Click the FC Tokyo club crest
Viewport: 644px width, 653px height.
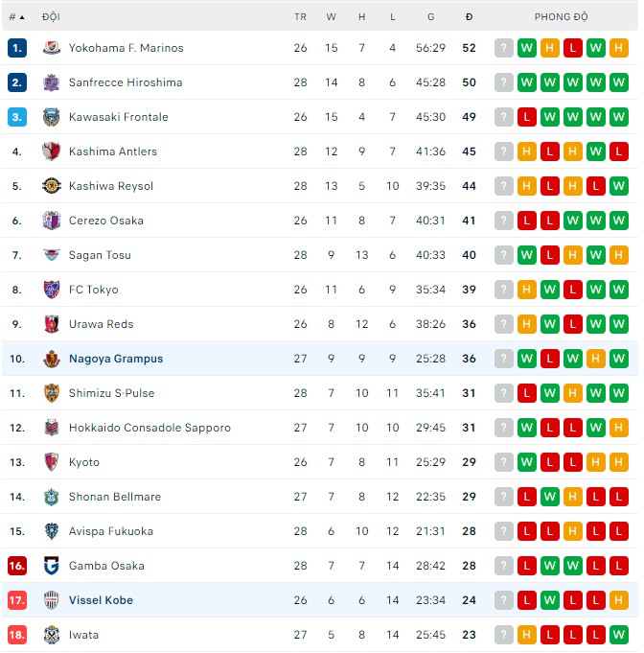(52, 290)
